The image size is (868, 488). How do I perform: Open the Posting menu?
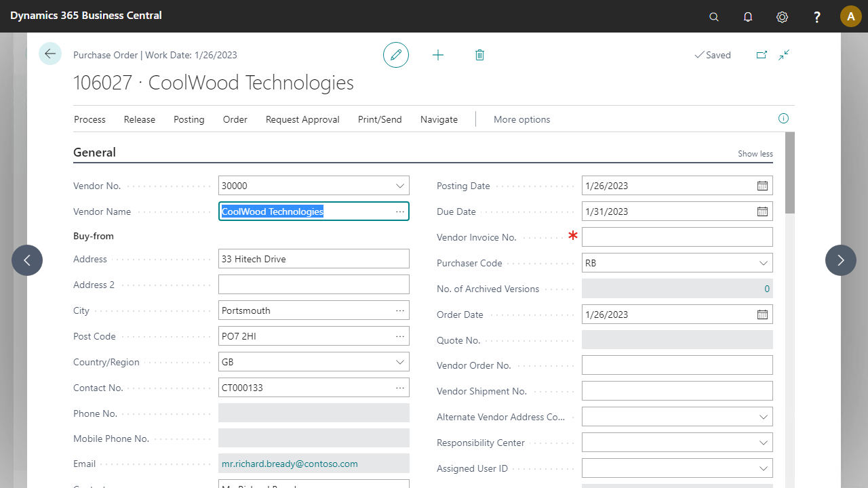coord(189,119)
